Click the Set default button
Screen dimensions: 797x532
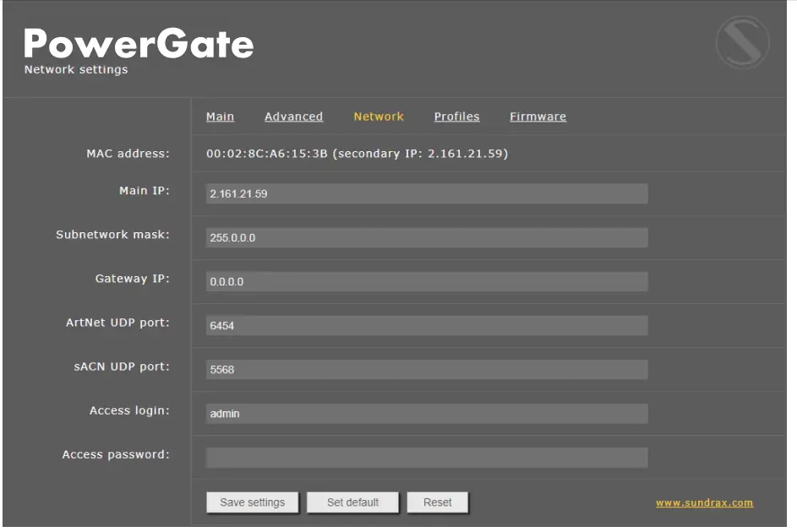[x=352, y=502]
